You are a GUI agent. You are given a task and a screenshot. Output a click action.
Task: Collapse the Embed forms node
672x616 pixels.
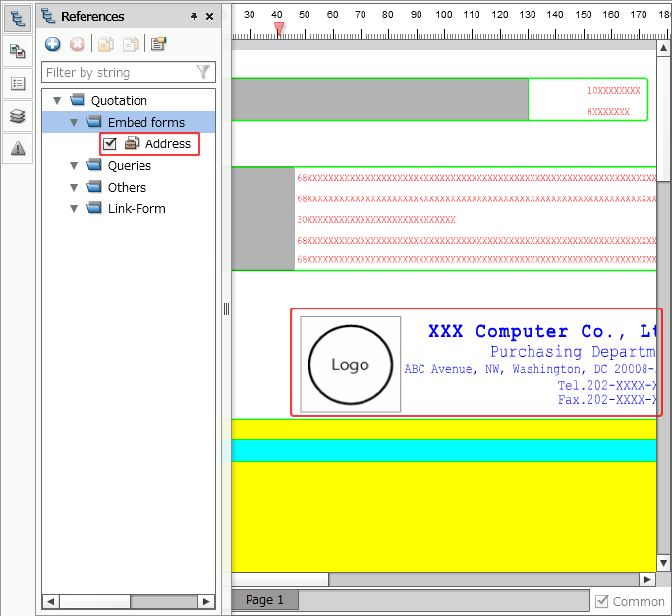pos(74,123)
